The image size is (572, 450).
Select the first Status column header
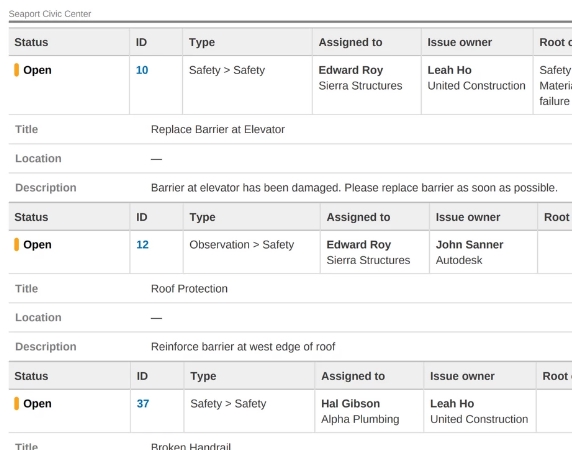(31, 42)
